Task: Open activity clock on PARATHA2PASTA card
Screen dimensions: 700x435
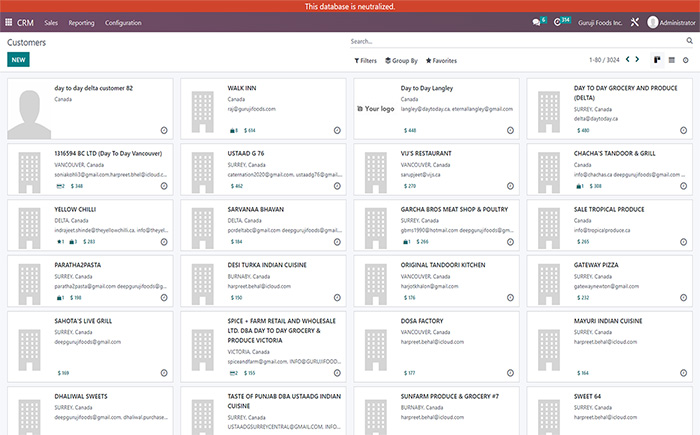Action: coord(164,298)
